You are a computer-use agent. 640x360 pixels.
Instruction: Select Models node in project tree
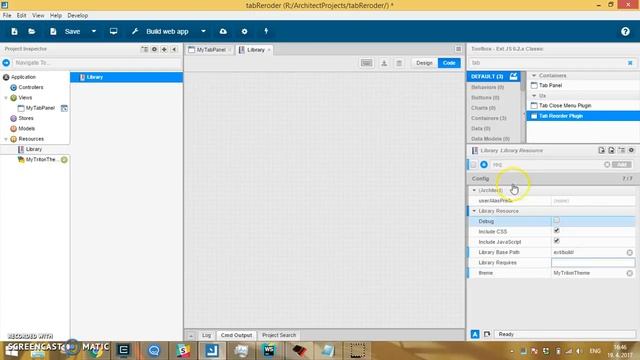tap(27, 129)
